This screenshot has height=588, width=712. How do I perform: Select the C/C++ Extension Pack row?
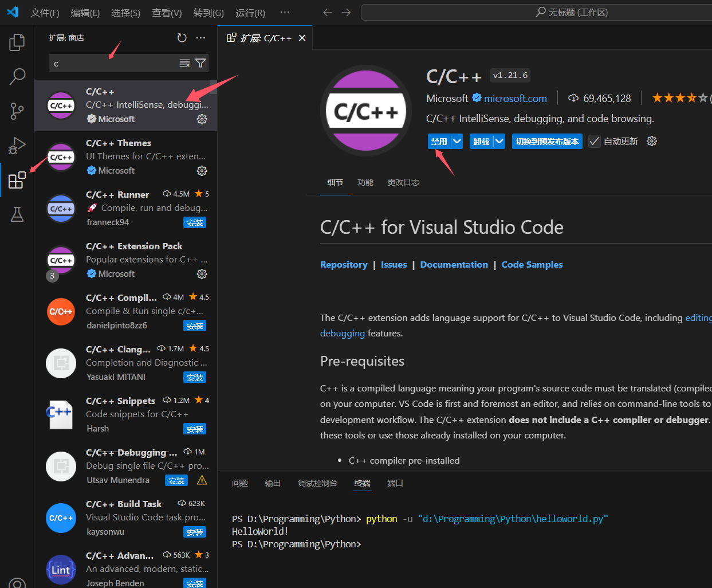pyautogui.click(x=125, y=260)
